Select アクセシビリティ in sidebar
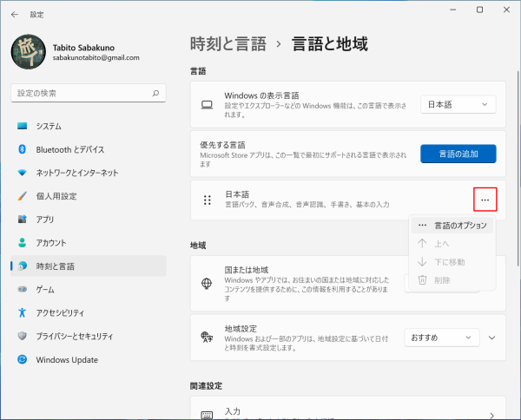 [x=89, y=312]
